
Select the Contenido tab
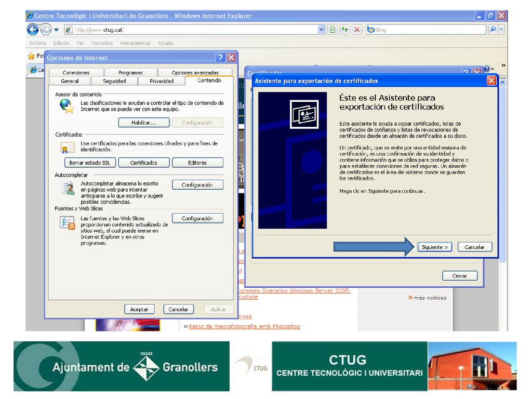209,81
